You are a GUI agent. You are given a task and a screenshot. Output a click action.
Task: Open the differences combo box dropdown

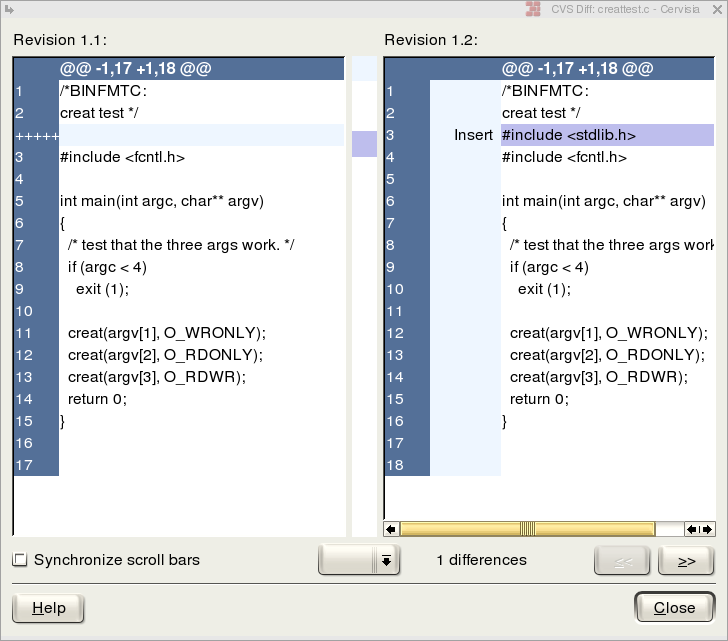[x=359, y=560]
